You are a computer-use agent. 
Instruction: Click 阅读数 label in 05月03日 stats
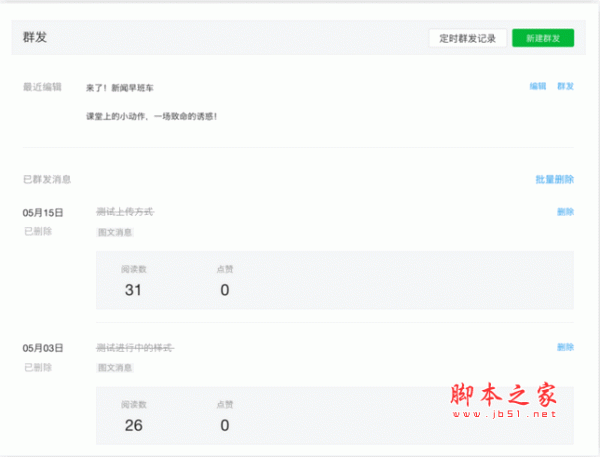[134, 405]
